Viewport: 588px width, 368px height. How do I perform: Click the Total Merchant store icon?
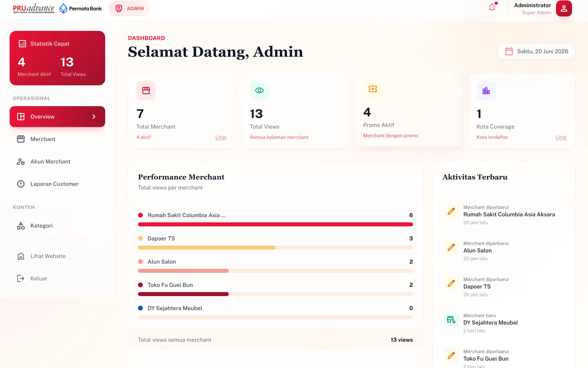[146, 90]
